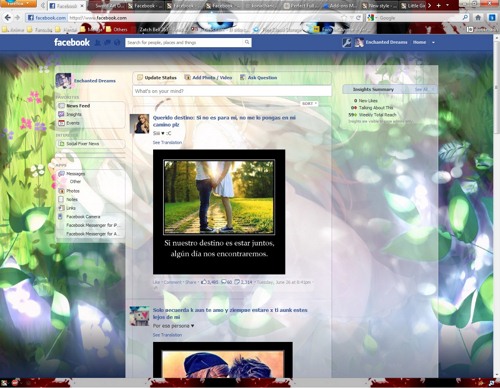The height and width of the screenshot is (388, 500).
Task: Open browser home icon
Action: pyautogui.click(x=478, y=18)
